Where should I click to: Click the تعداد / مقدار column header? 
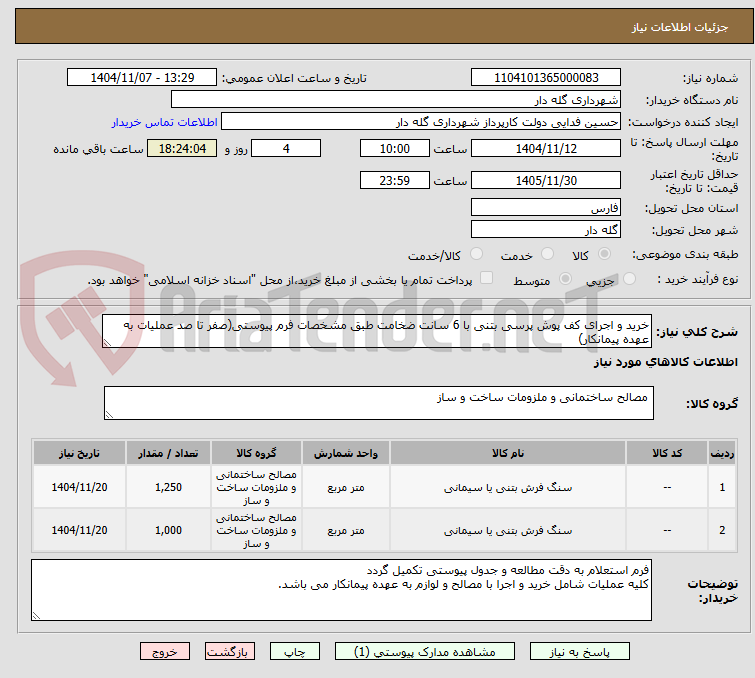point(168,453)
